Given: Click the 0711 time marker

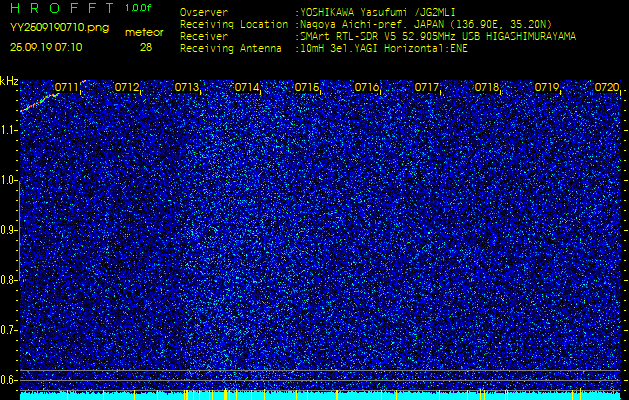Looking at the screenshot, I should click(x=66, y=87).
